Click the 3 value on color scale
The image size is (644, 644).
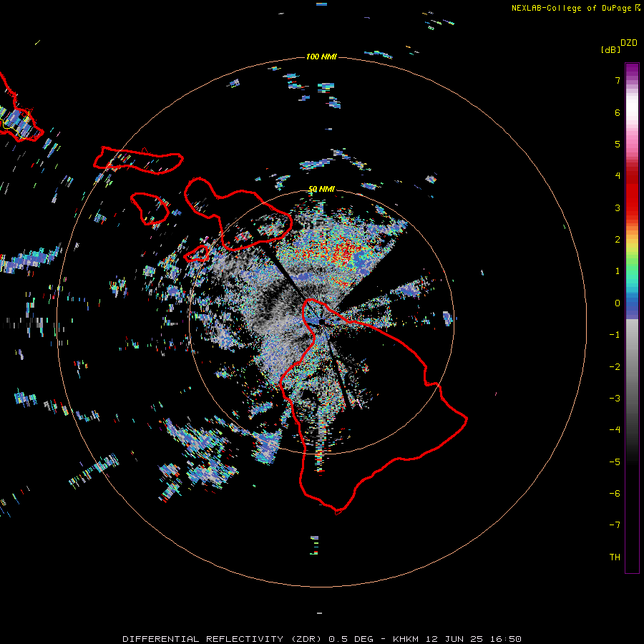[618, 208]
